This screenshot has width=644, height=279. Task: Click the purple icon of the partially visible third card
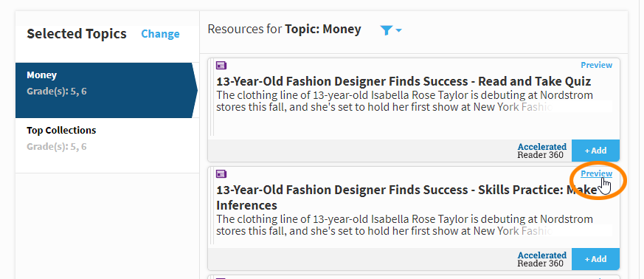(221, 278)
